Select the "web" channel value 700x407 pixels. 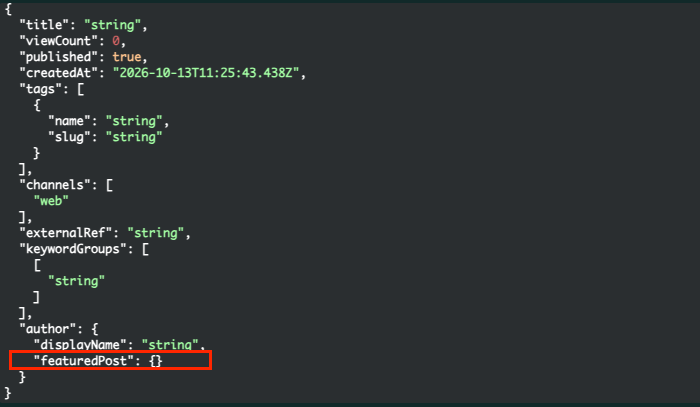pyautogui.click(x=51, y=201)
